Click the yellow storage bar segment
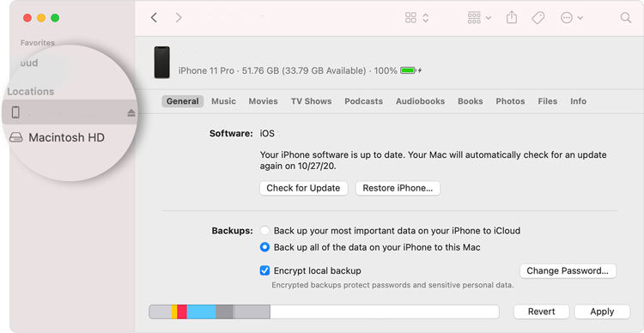This screenshot has width=644, height=333. tap(174, 312)
